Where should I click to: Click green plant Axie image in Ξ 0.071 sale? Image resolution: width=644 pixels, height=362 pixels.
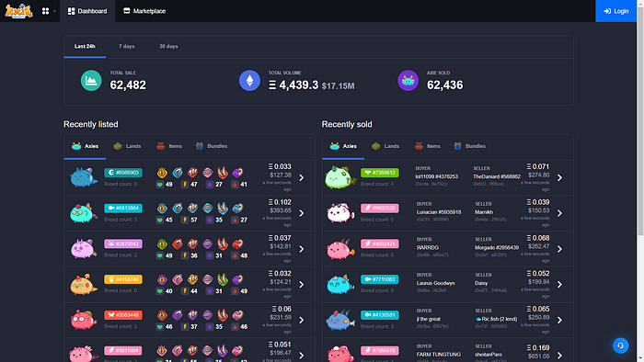pos(340,177)
